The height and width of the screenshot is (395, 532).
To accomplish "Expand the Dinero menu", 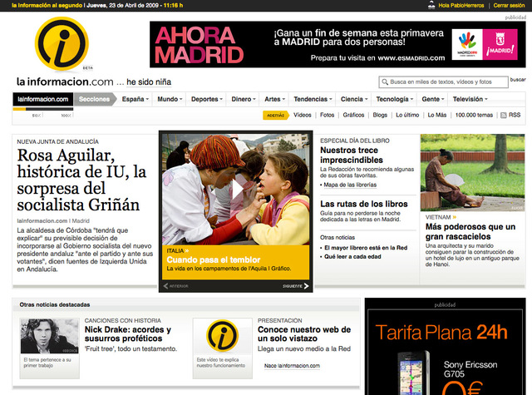I will click(244, 99).
